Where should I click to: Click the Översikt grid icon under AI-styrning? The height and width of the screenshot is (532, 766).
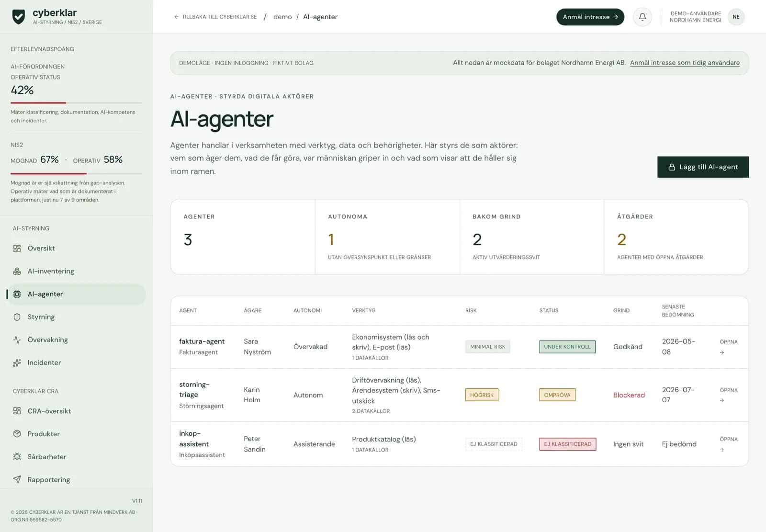tap(17, 248)
